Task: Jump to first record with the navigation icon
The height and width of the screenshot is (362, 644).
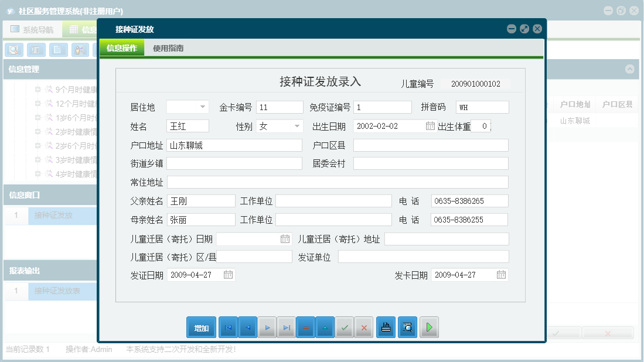Action: (228, 327)
